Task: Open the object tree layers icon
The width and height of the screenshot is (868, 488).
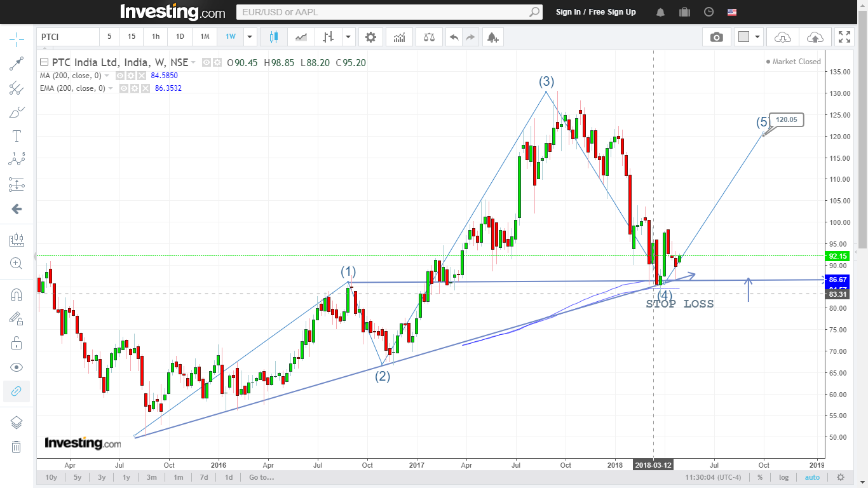Action: tap(17, 423)
